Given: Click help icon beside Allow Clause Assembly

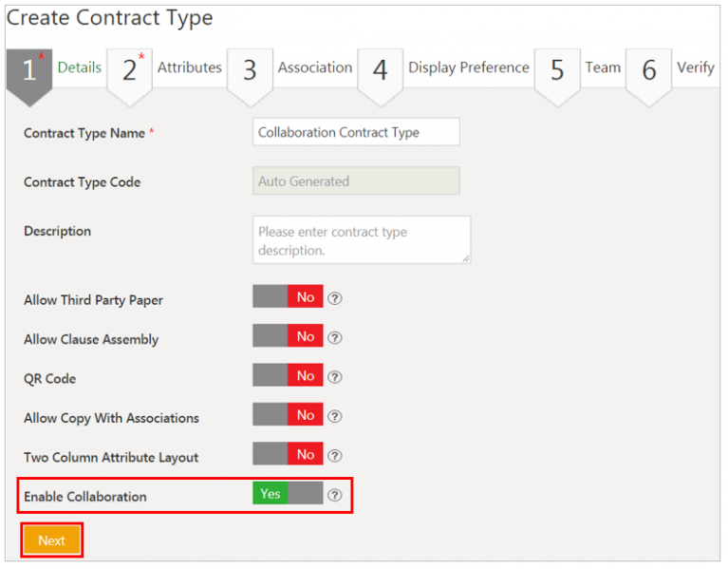Looking at the screenshot, I should pos(334,337).
